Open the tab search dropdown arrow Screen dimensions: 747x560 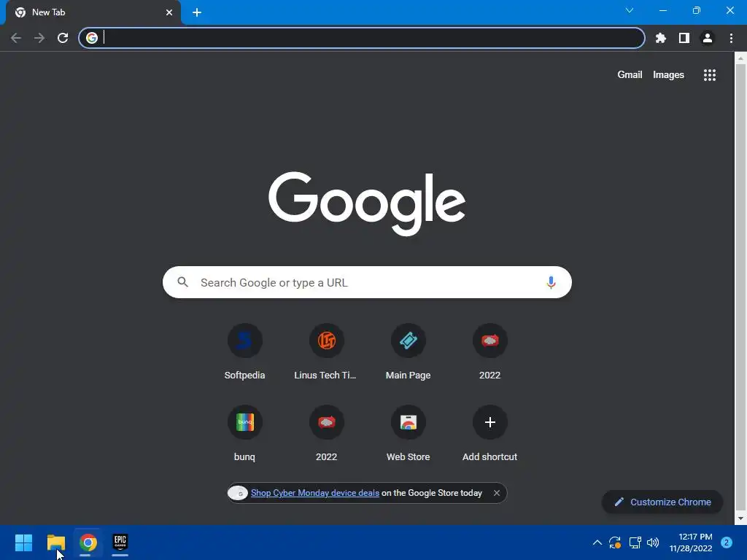click(630, 10)
